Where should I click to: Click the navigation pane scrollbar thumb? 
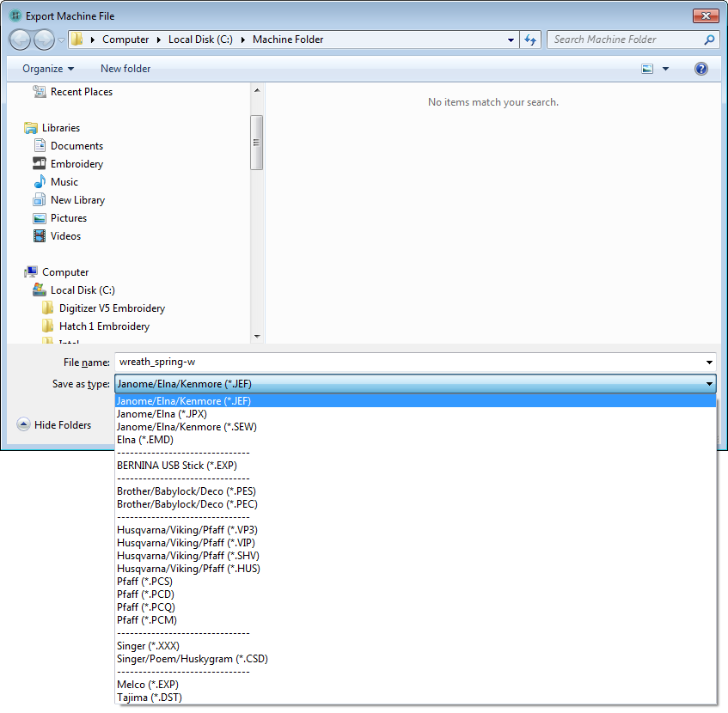257,143
